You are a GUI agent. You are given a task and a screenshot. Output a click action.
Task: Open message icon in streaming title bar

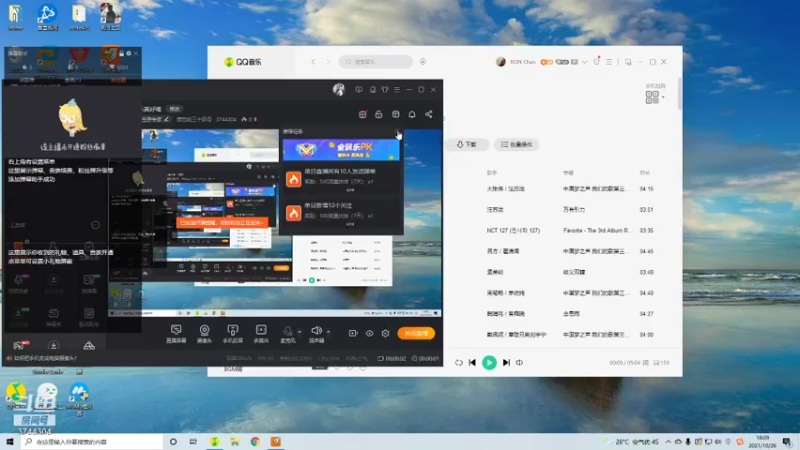359,89
